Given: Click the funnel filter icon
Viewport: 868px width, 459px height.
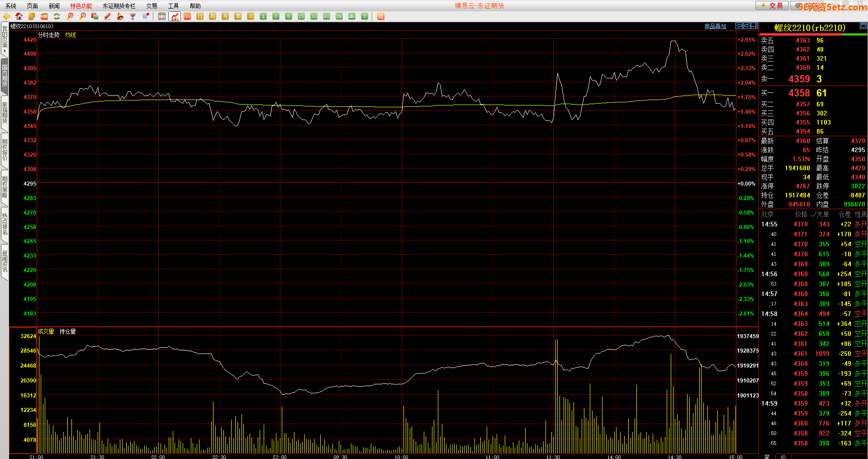Looking at the screenshot, I should (x=133, y=16).
